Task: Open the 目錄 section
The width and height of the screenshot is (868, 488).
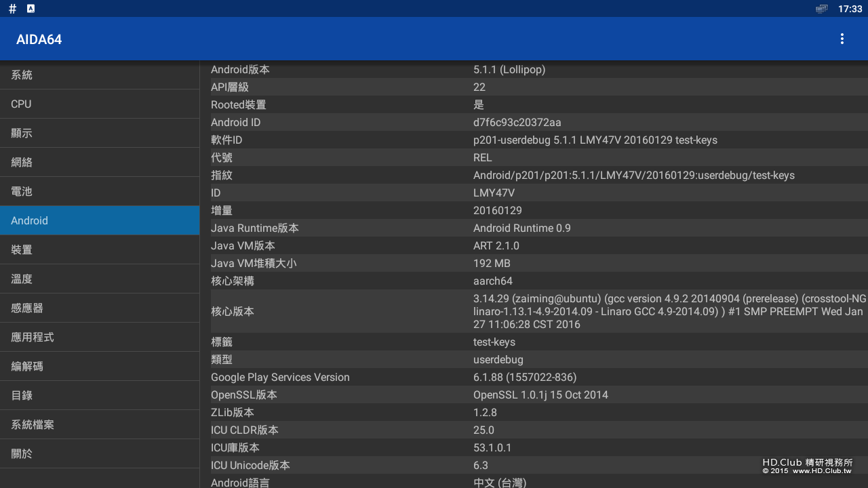Action: click(x=100, y=395)
